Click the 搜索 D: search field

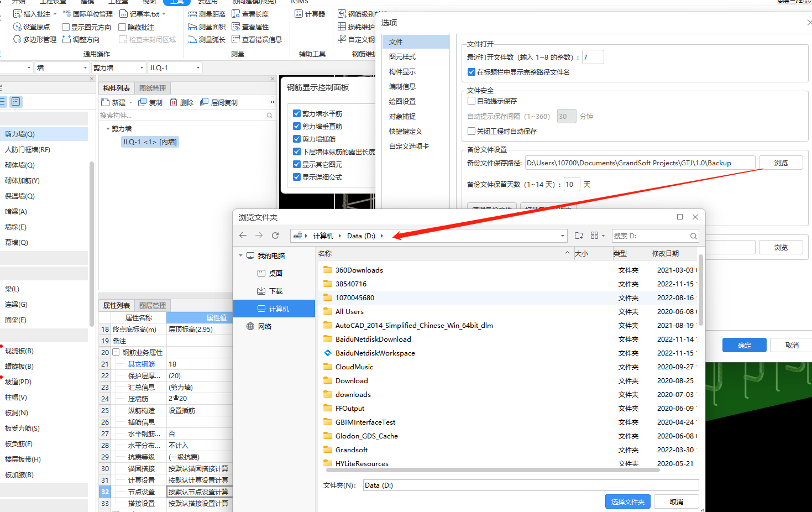click(x=655, y=236)
